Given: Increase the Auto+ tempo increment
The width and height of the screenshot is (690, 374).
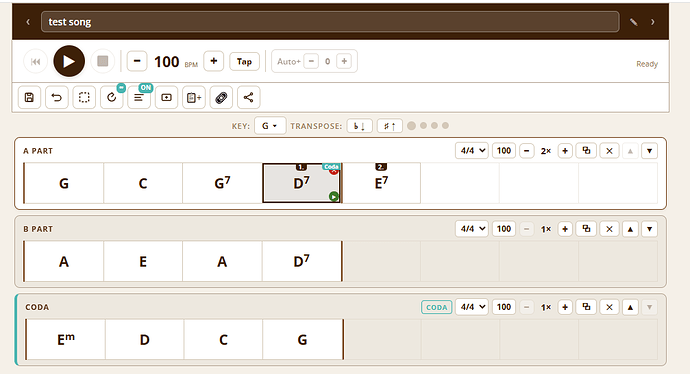Looking at the screenshot, I should point(344,61).
